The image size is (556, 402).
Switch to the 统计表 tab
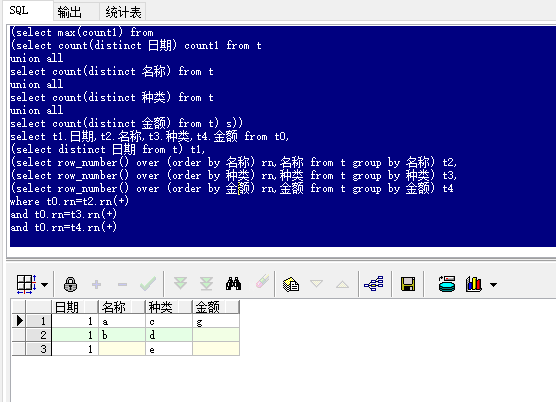click(x=123, y=12)
